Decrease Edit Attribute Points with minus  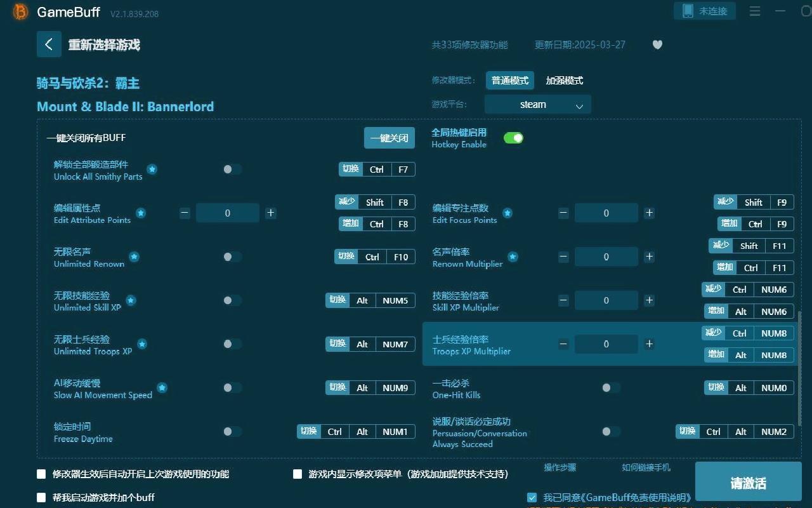[x=185, y=213]
